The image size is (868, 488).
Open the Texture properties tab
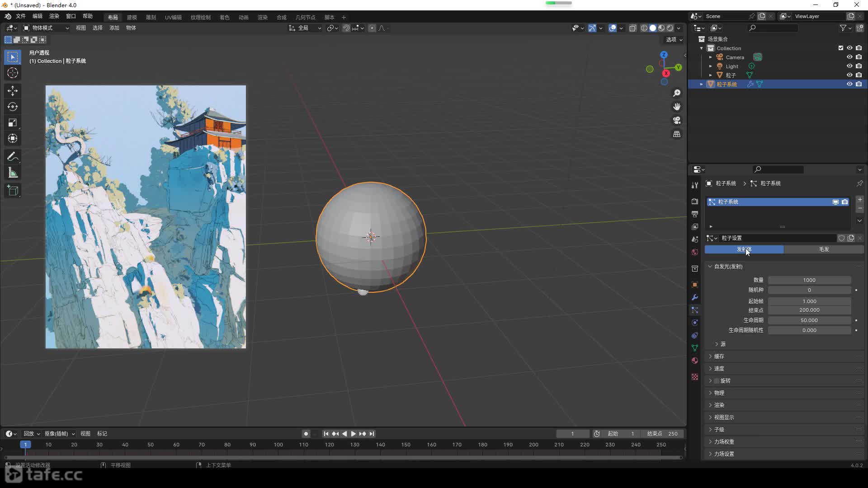695,377
